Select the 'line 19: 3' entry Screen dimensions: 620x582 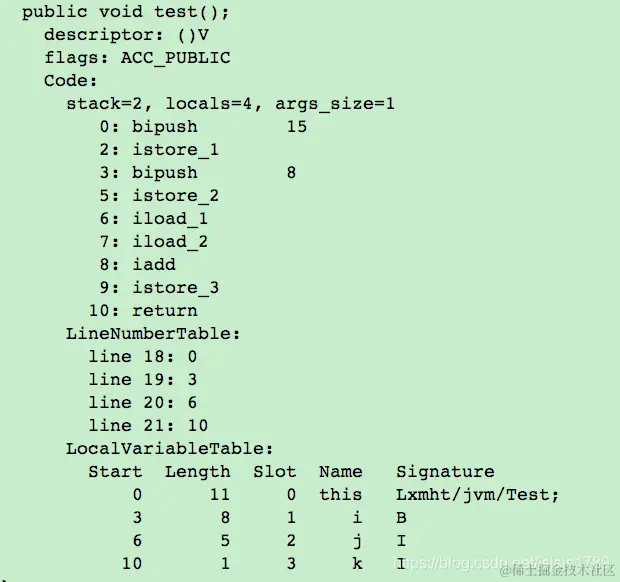coord(143,380)
